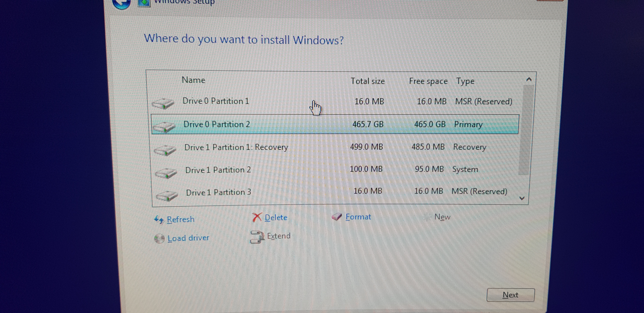Open the Load driver link
This screenshot has width=644, height=313.
tap(188, 238)
